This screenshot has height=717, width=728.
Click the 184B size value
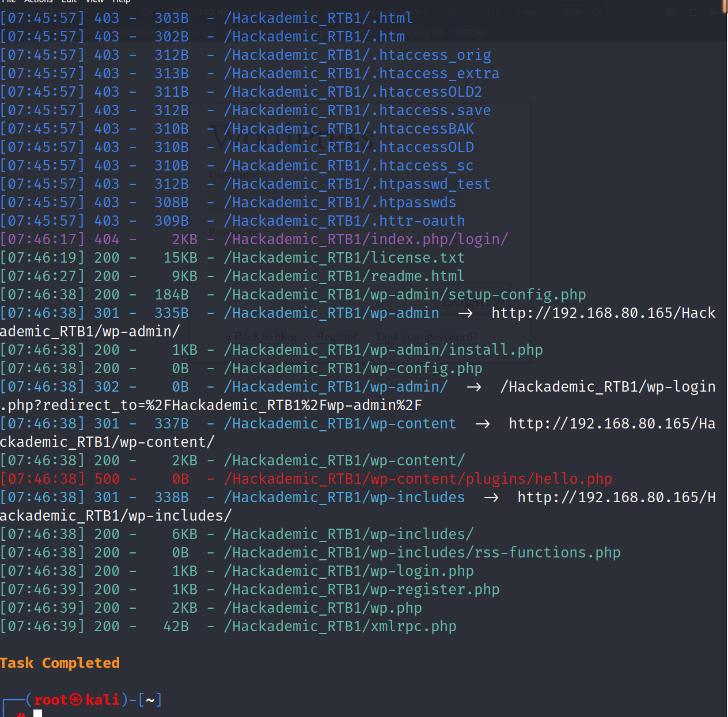click(172, 294)
